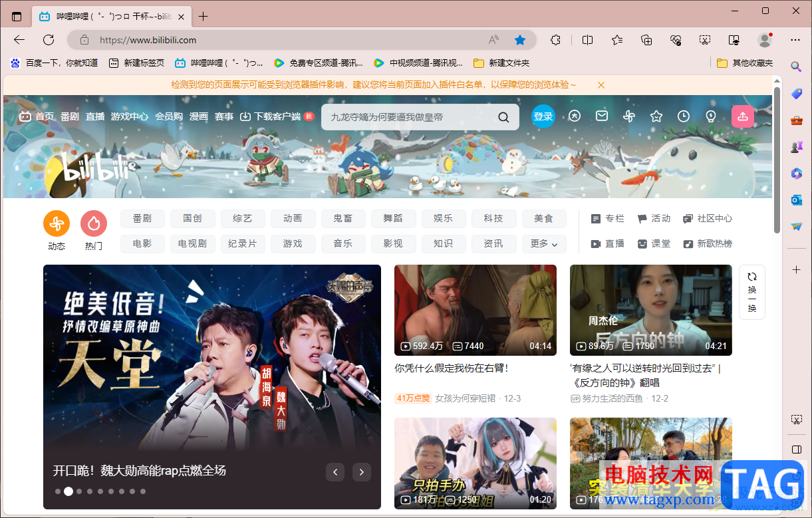This screenshot has height=518, width=812.
Task: Click the 换一换 refresh button
Action: coord(752,292)
